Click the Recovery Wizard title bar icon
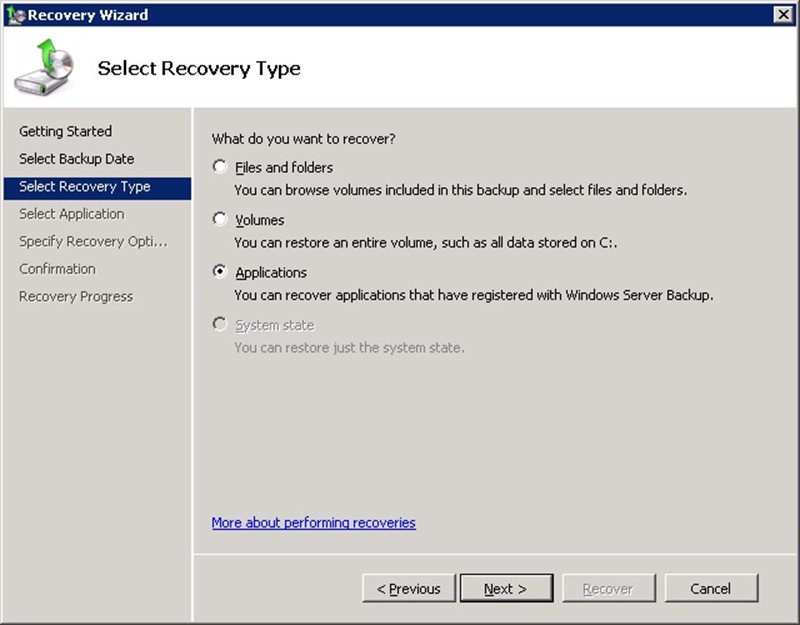This screenshot has width=800, height=625. coord(14,14)
